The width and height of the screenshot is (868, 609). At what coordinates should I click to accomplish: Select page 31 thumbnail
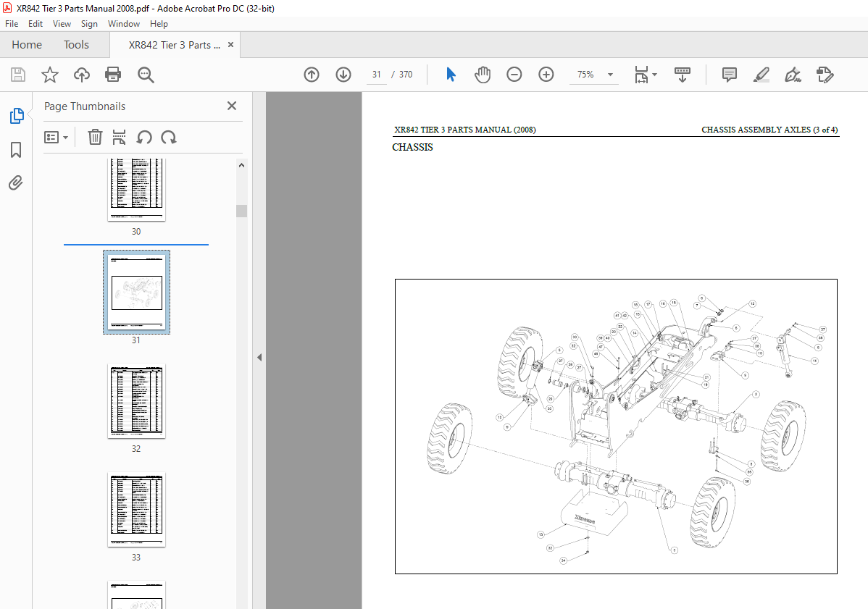click(137, 292)
